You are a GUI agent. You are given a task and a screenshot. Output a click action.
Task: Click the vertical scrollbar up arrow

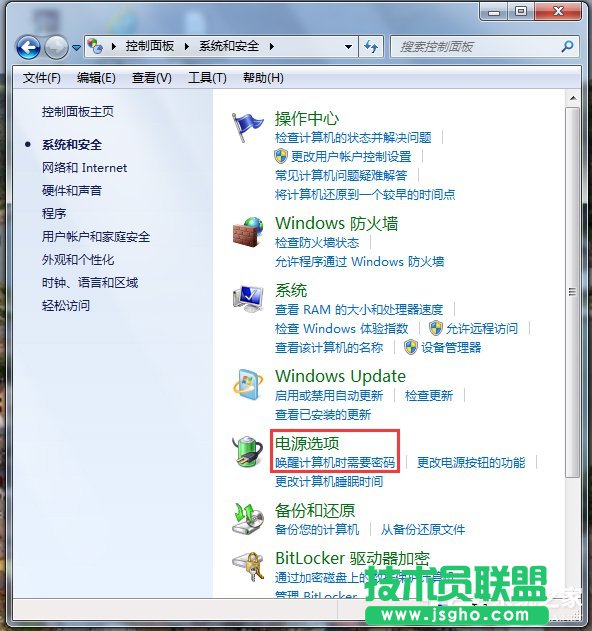point(573,98)
